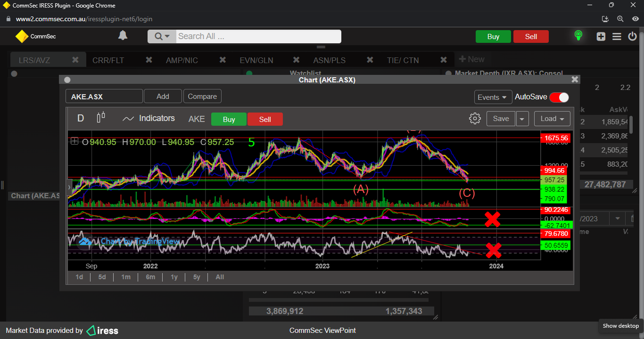Open the candlestick chart style icon
Screen dimensions: 644x339
click(x=101, y=118)
